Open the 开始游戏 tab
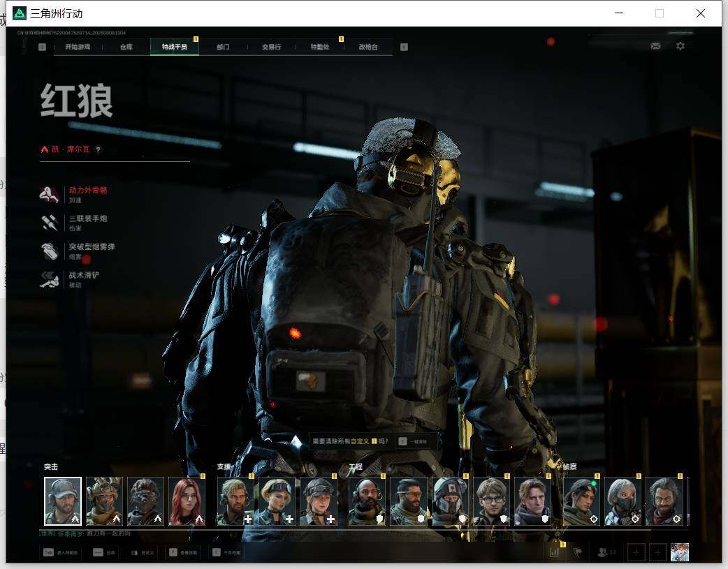The height and width of the screenshot is (569, 728). coord(78,47)
